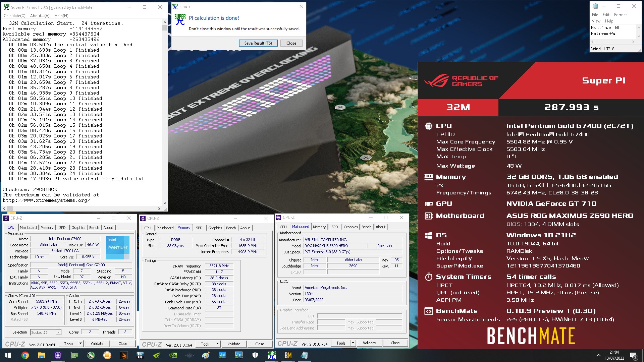Open the NVIDIA eye logo taskbar icon
This screenshot has width=644, height=362.
[x=173, y=355]
